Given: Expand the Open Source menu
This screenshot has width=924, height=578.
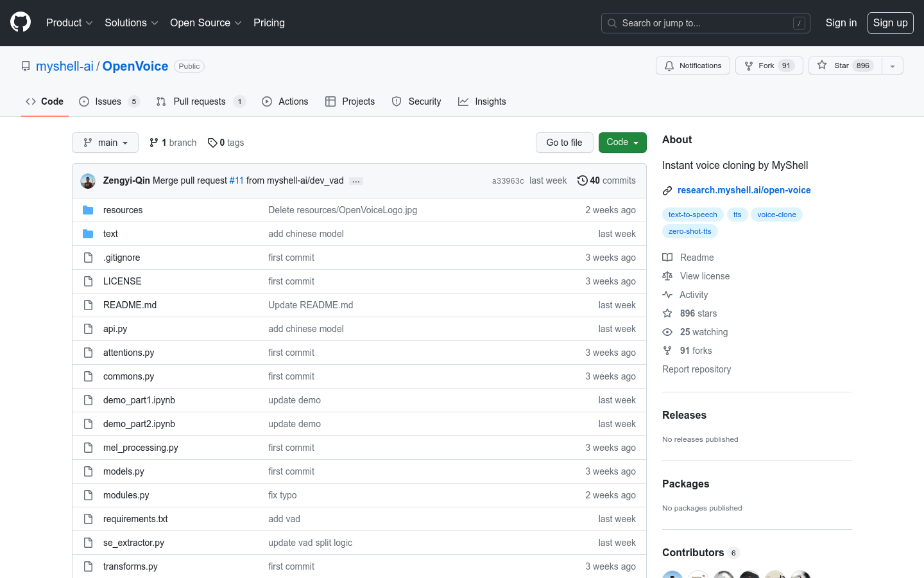Looking at the screenshot, I should tap(205, 22).
